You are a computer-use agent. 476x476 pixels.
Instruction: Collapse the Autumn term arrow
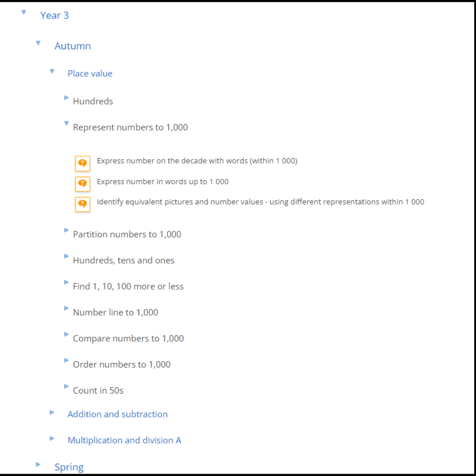(x=38, y=43)
